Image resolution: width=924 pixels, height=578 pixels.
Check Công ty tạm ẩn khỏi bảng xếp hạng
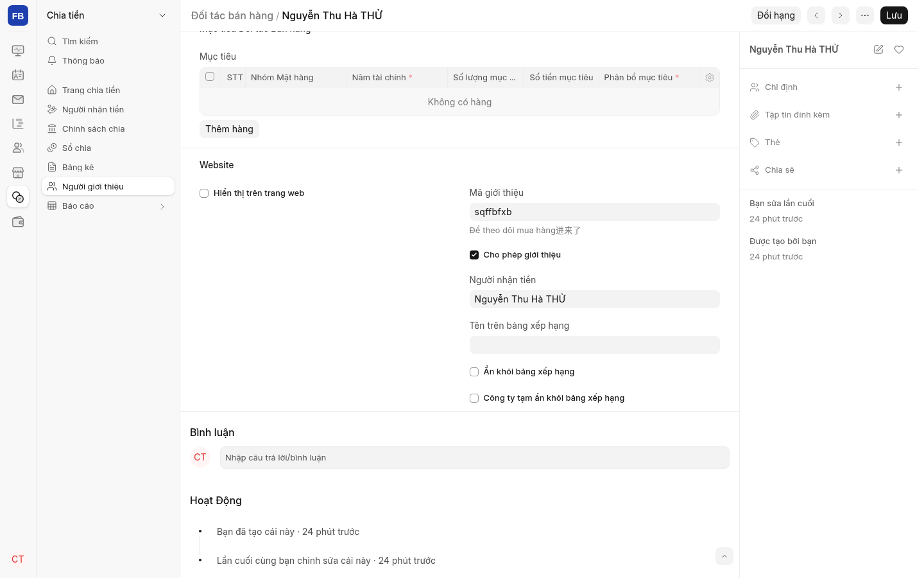tap(474, 398)
